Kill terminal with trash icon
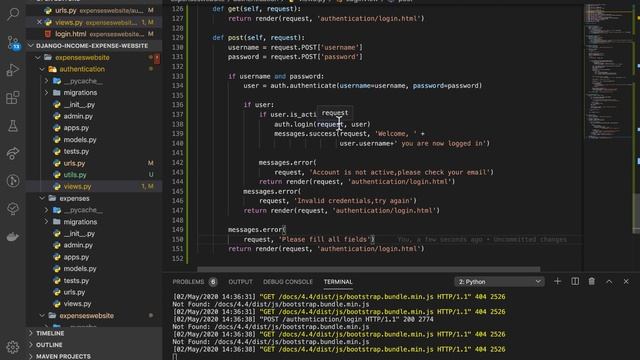 [x=591, y=282]
